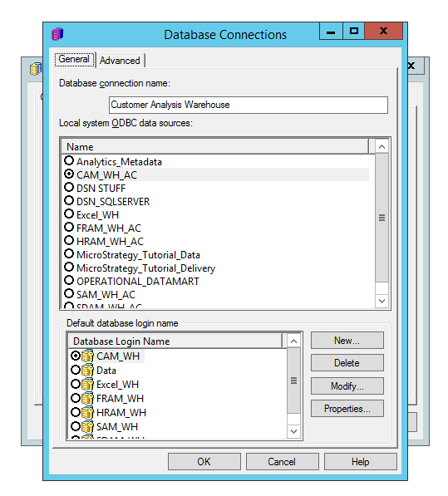Click the ODBC list scroll down arrow

[x=382, y=301]
